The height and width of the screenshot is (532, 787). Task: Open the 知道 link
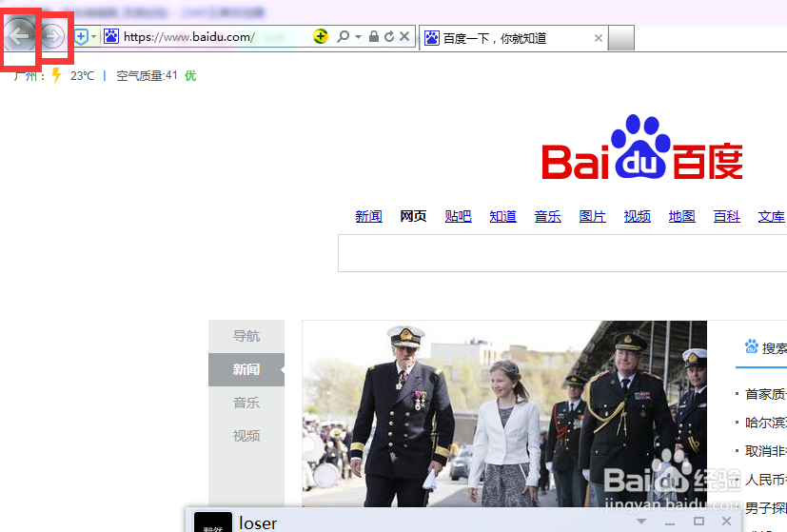tap(502, 216)
